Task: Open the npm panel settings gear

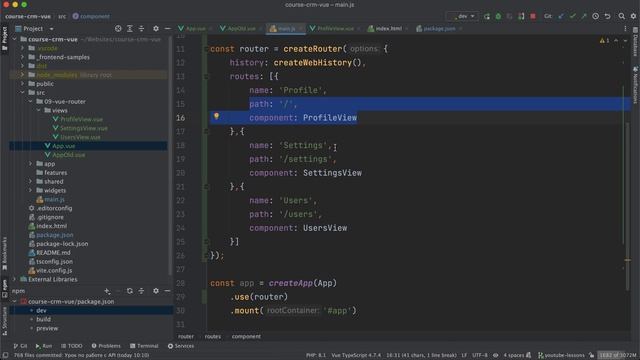Action: coord(156,291)
